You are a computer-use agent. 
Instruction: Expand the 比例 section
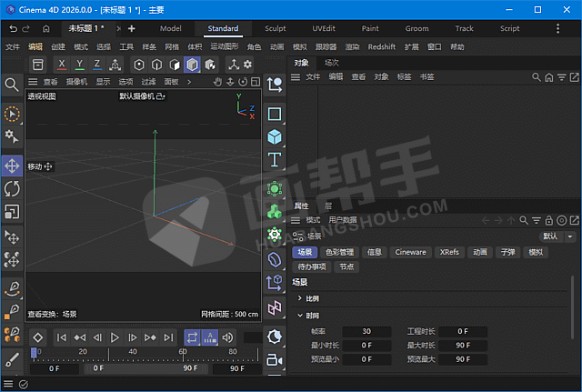click(299, 298)
